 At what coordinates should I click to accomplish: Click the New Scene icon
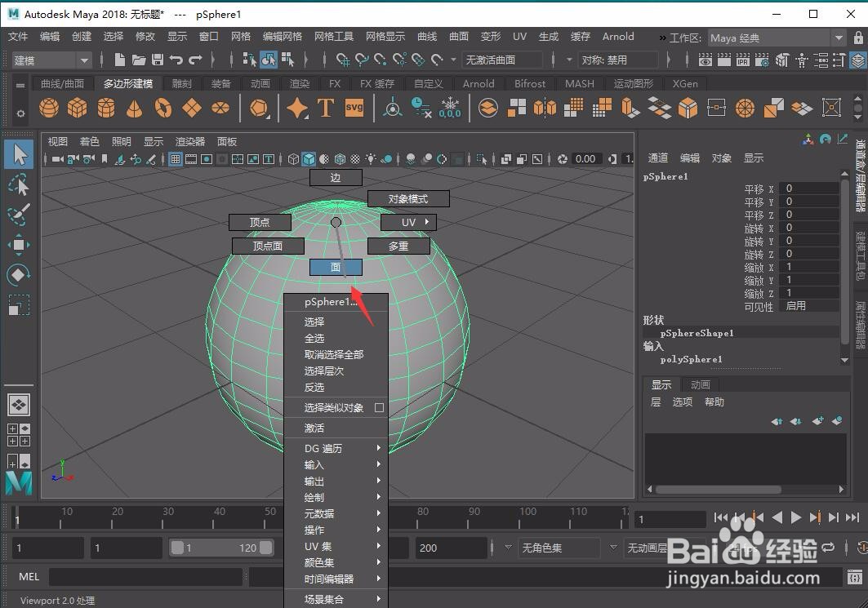119,60
